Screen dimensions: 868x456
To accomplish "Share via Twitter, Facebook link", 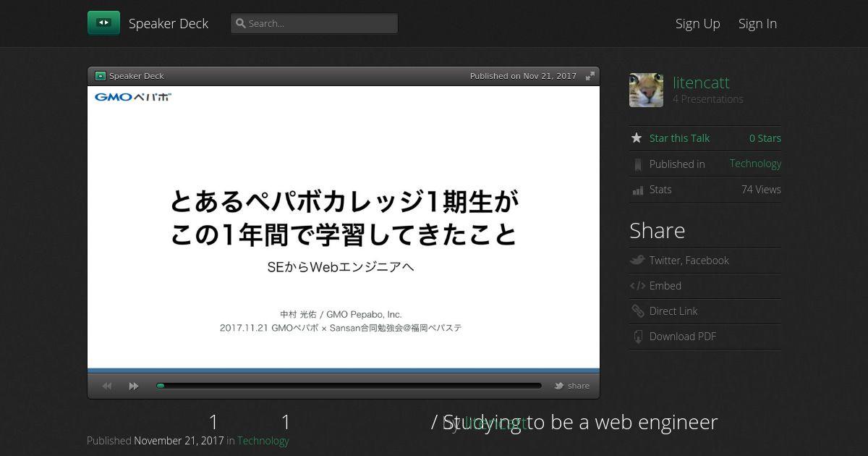I will coord(689,261).
